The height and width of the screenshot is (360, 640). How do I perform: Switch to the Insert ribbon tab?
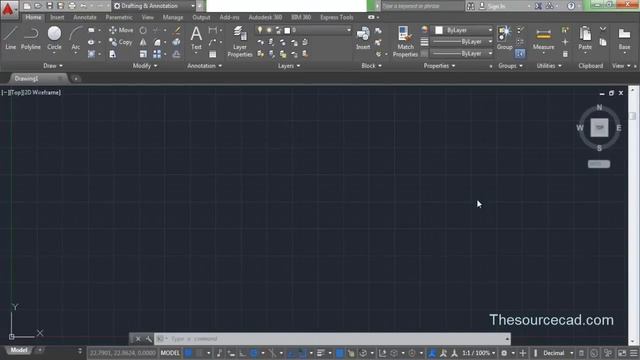(x=57, y=17)
